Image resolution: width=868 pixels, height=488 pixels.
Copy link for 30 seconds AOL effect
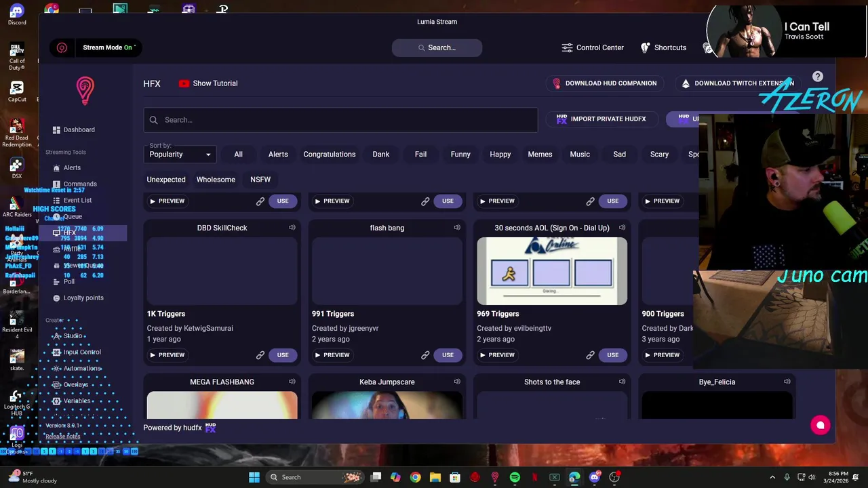(590, 354)
